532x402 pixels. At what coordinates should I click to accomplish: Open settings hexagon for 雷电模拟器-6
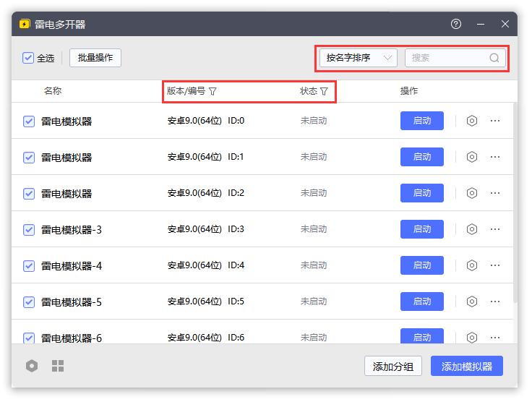tap(471, 337)
